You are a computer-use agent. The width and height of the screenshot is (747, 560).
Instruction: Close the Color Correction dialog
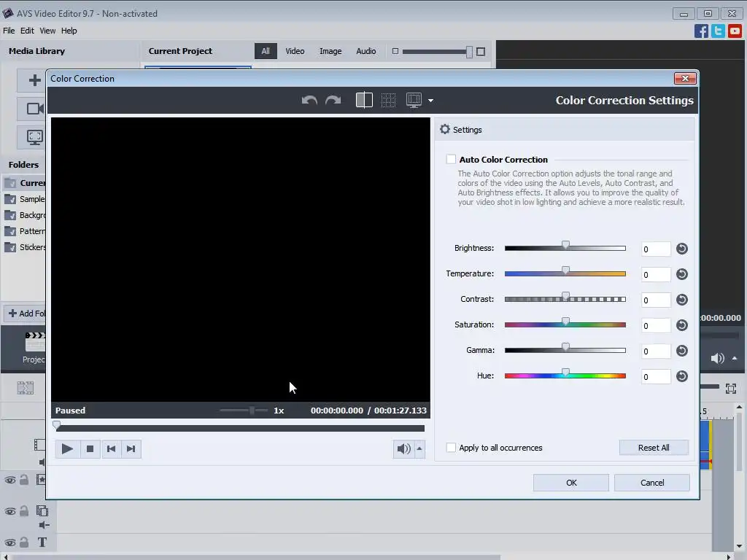point(685,78)
